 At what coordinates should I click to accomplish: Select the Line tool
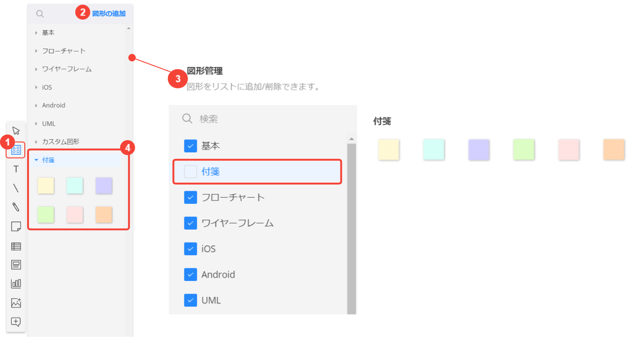(16, 188)
